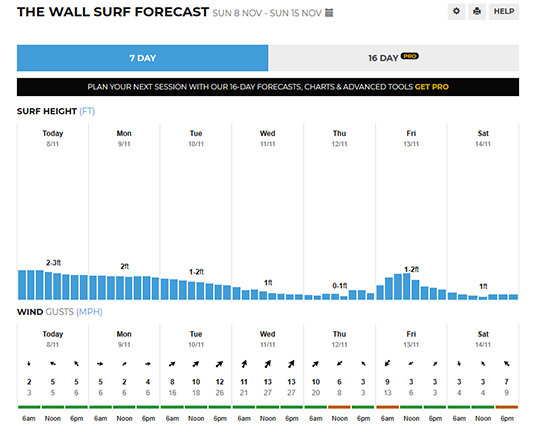Click the 2-3ft surf height label
The width and height of the screenshot is (533, 434).
(x=53, y=263)
